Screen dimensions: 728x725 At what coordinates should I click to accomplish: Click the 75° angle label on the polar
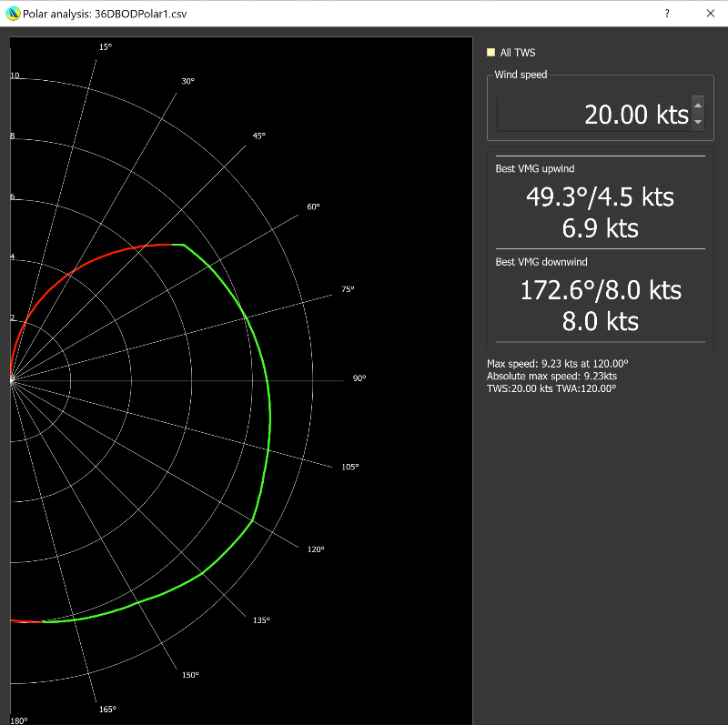[x=348, y=289]
